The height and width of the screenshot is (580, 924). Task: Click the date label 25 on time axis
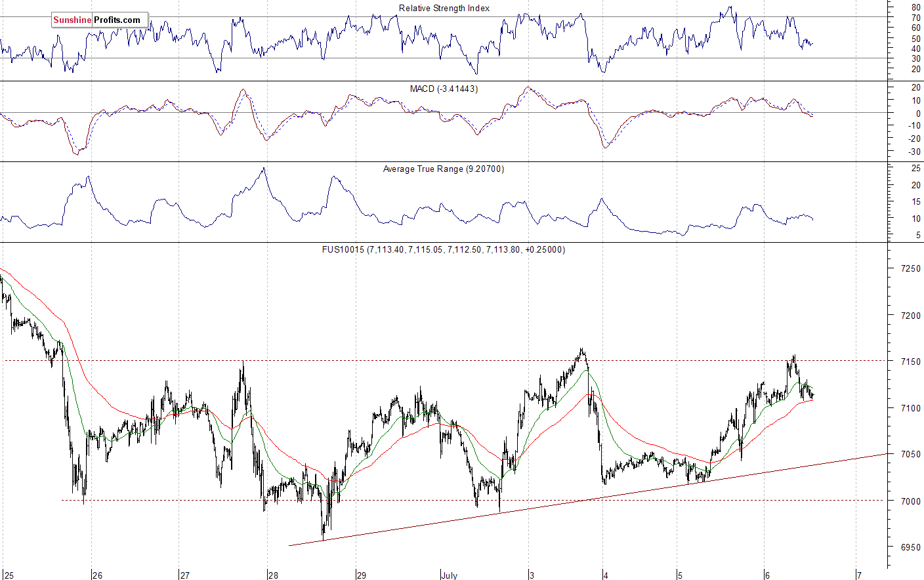pos(9,575)
